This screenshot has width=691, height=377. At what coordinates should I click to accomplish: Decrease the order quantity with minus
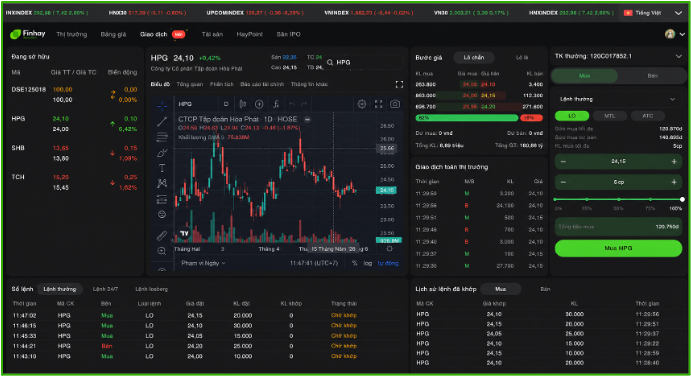coord(563,182)
